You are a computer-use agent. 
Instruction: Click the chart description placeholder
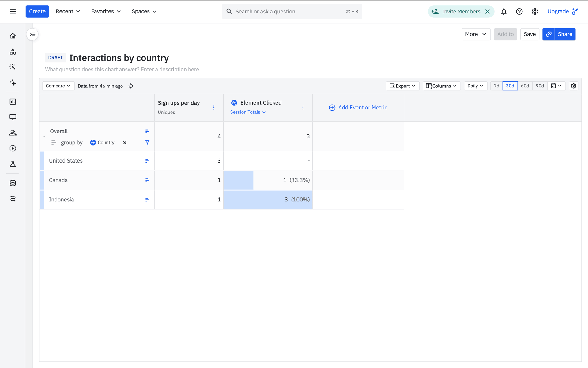coord(123,70)
